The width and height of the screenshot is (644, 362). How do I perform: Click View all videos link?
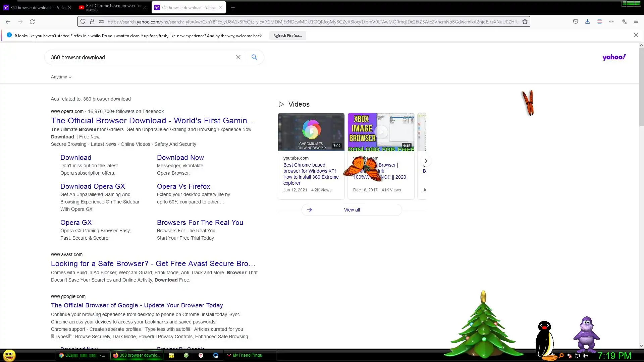pos(352,210)
